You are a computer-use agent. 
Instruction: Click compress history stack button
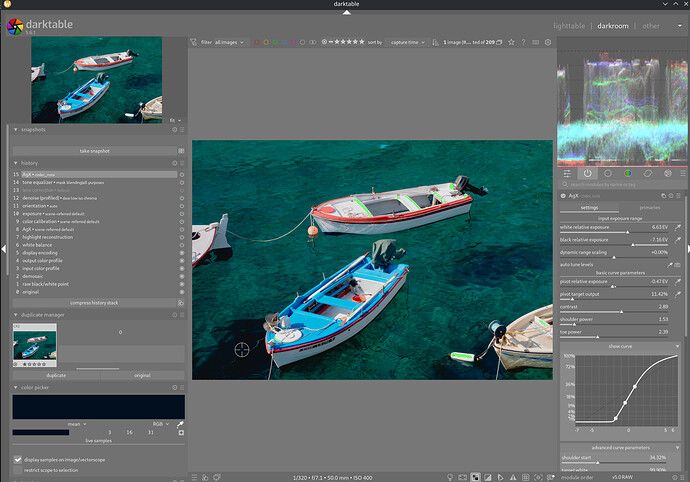pyautogui.click(x=94, y=303)
